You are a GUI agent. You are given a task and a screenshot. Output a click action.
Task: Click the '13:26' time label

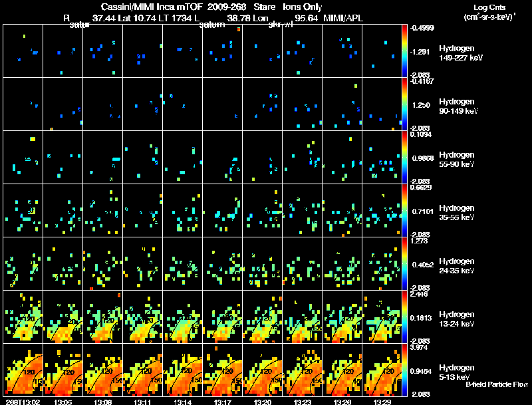pyautogui.click(x=342, y=402)
